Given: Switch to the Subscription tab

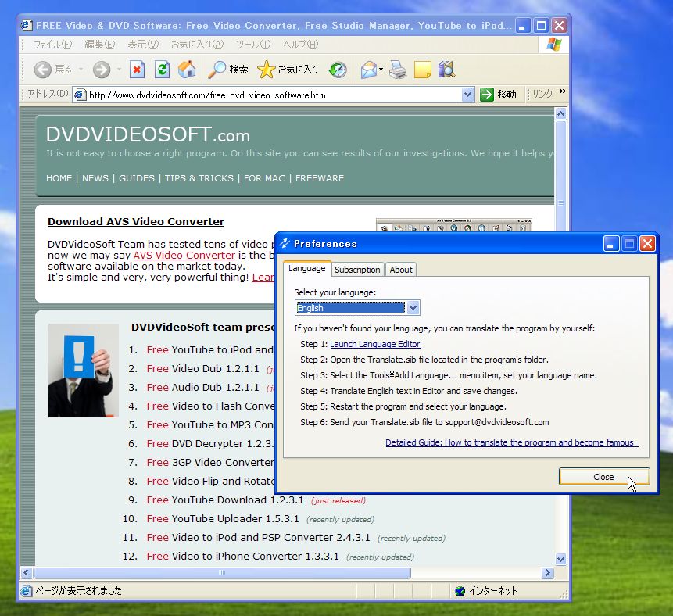Looking at the screenshot, I should (357, 270).
